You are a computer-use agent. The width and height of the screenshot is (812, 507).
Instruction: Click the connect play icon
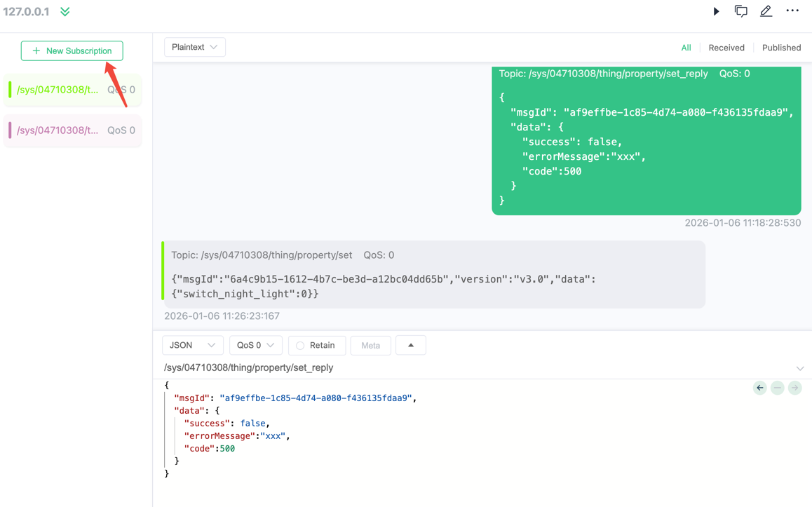click(x=716, y=11)
